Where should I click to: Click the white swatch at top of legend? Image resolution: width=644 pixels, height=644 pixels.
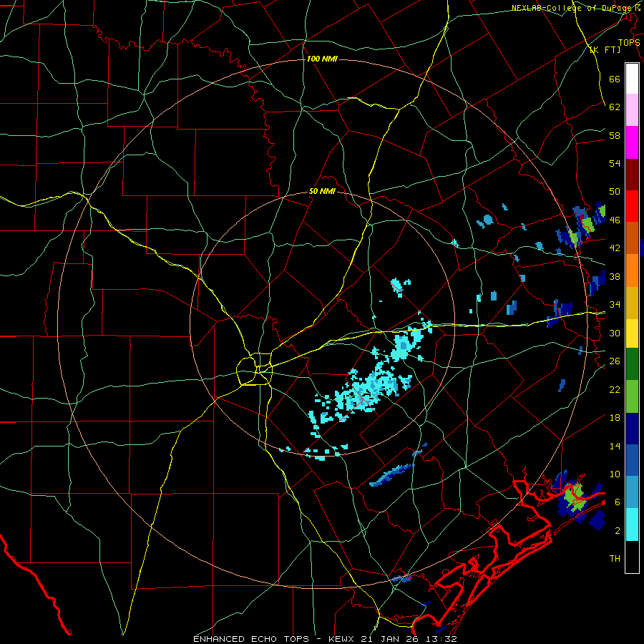pos(632,79)
